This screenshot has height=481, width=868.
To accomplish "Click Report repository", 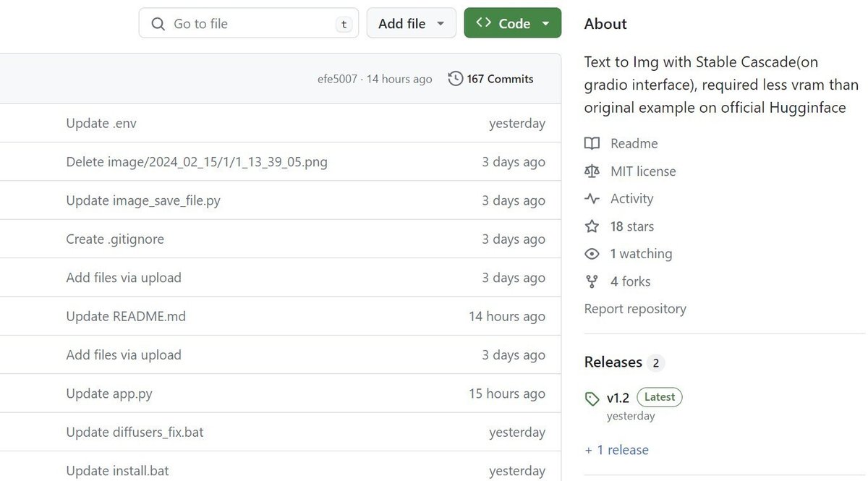I will (x=635, y=309).
